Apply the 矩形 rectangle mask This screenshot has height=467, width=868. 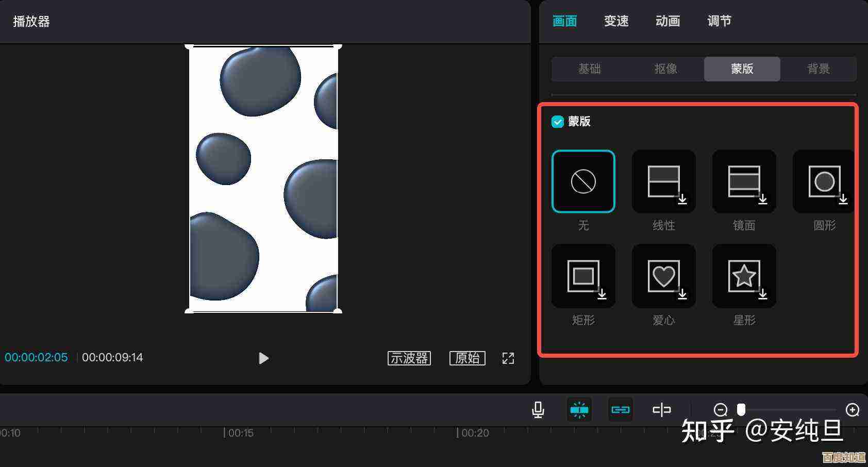583,276
